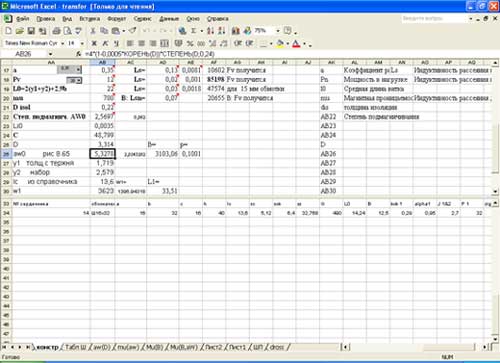
Task: Run the spelling check icon
Action: tap(78, 31)
